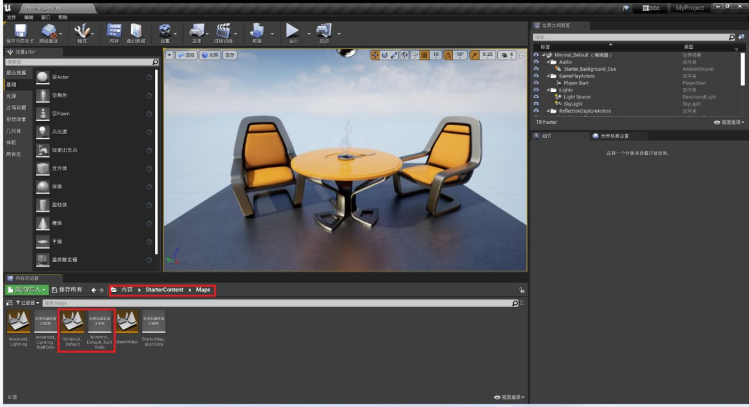Open the File menu

coord(10,17)
